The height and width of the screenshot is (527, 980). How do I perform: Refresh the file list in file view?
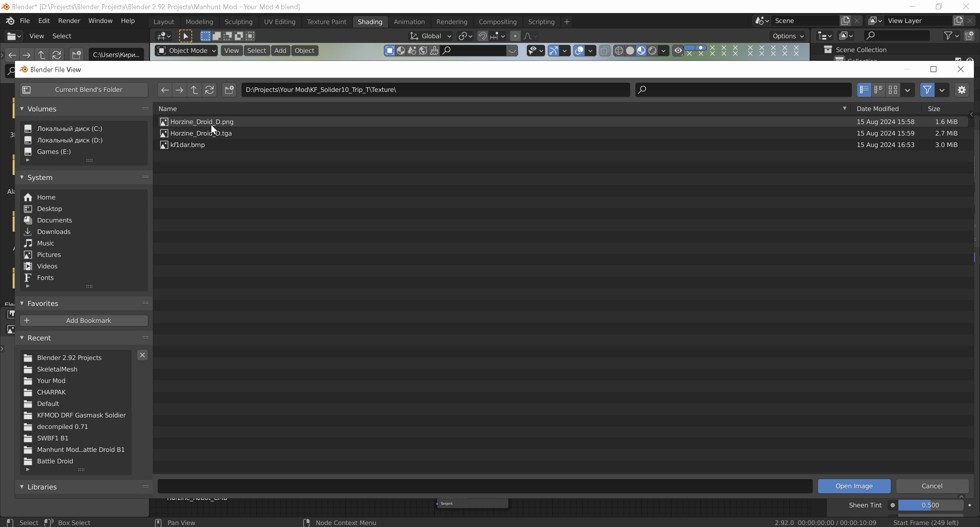[209, 90]
